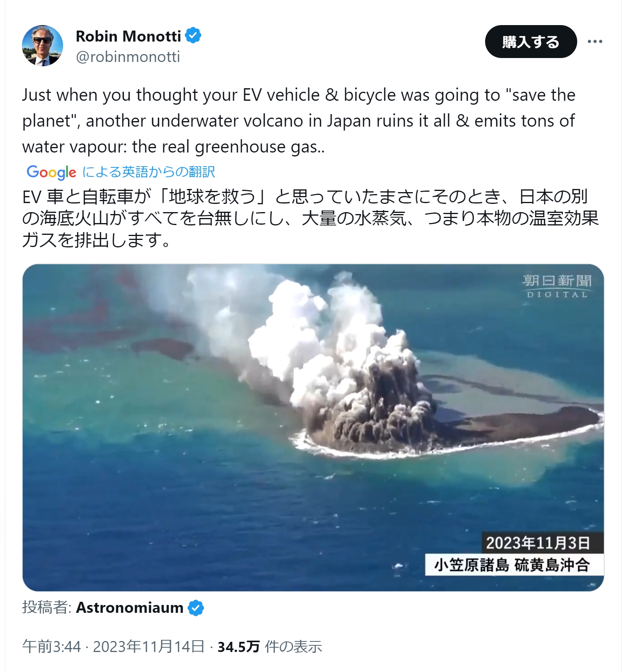Open the tweet timestamp 午前3:44 · 2023年11月14日
625x672 pixels.
tap(113, 647)
